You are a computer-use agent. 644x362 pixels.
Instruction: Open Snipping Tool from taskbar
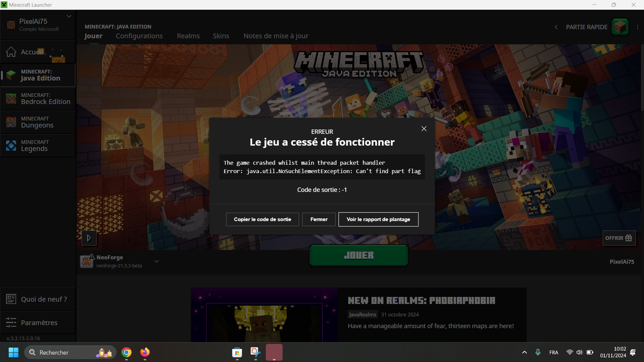256,352
